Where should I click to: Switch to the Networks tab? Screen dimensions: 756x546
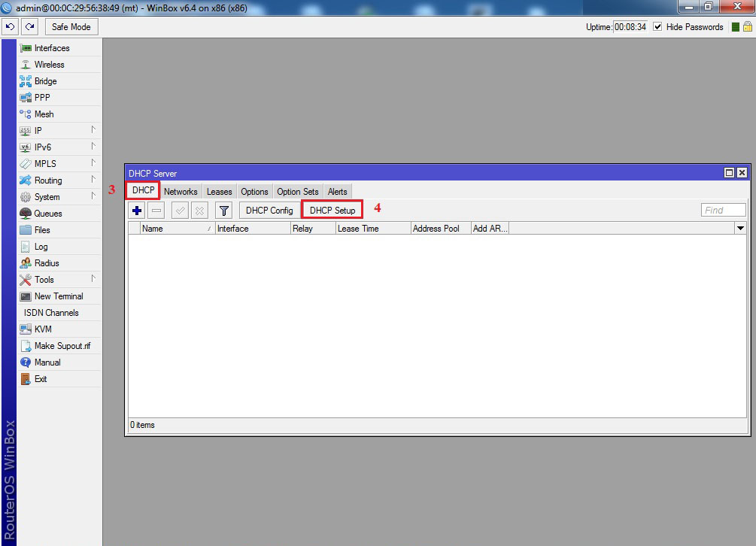click(x=181, y=192)
